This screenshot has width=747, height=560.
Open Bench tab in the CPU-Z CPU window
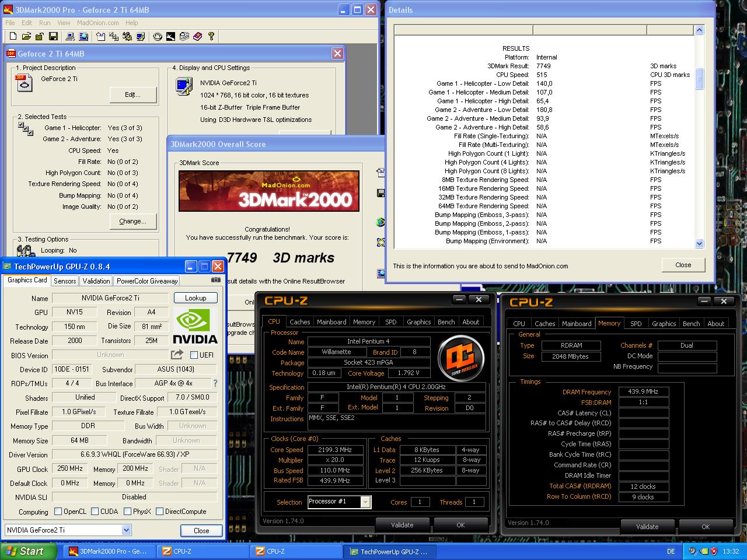(x=446, y=322)
